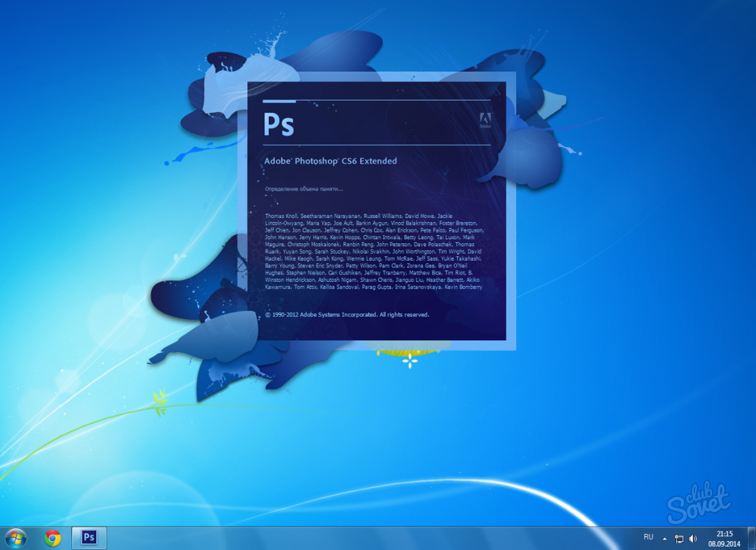This screenshot has width=756, height=550.
Task: Open the clock showing 21:15
Action: point(724,533)
